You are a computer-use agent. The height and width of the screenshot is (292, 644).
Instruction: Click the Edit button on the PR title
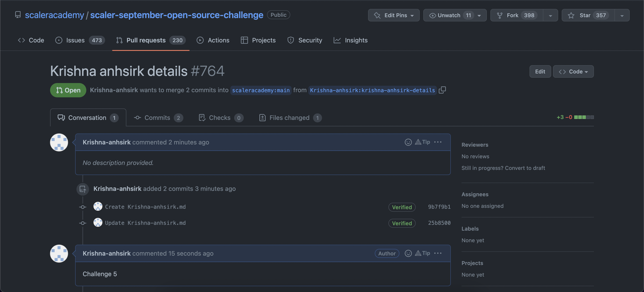[x=540, y=71]
